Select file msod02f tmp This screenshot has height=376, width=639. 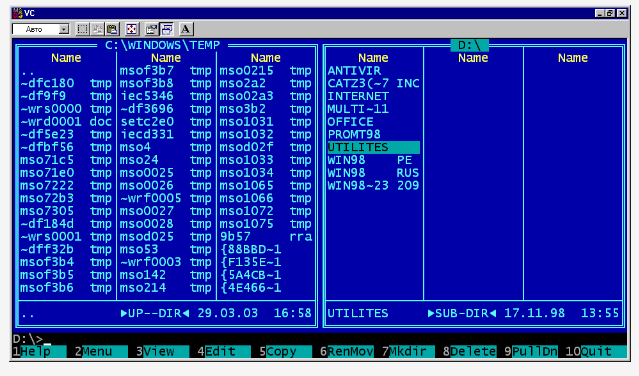point(266,147)
